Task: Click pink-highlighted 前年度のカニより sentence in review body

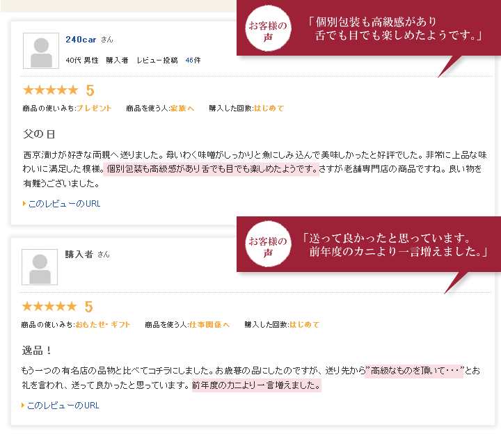Action: (x=256, y=385)
